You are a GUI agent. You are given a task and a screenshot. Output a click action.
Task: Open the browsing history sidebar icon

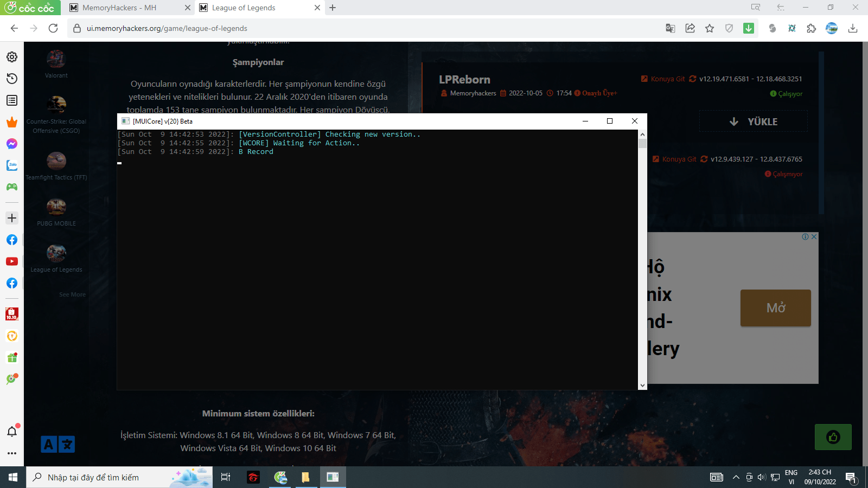pos(12,79)
